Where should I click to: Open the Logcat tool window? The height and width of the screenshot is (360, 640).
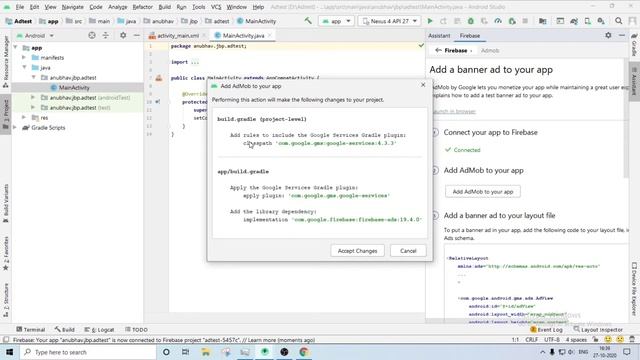click(x=99, y=329)
